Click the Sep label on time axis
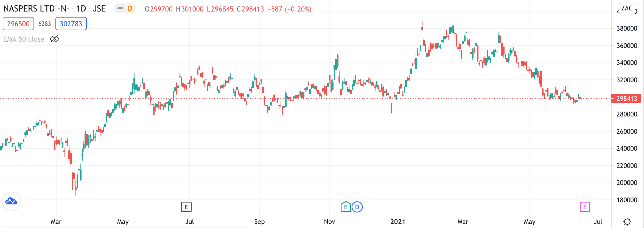 pos(259,221)
